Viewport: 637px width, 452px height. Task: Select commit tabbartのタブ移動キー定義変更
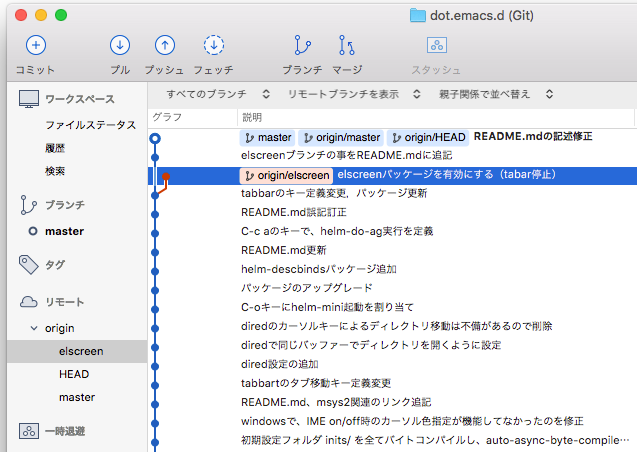point(316,383)
